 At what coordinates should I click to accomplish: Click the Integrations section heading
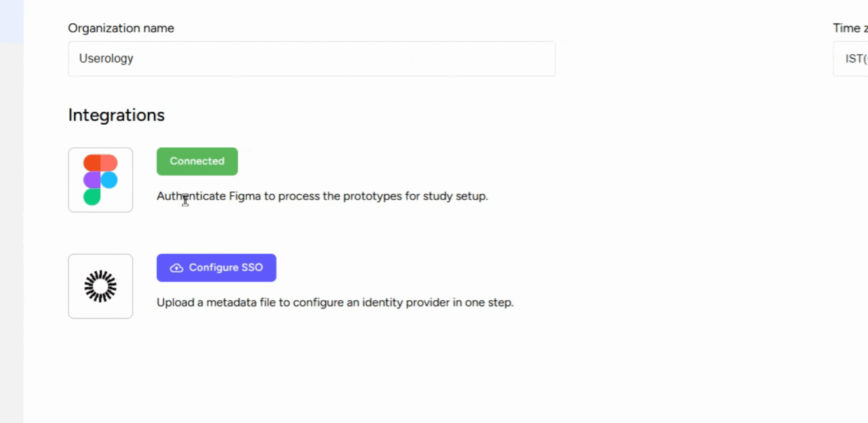[x=116, y=115]
